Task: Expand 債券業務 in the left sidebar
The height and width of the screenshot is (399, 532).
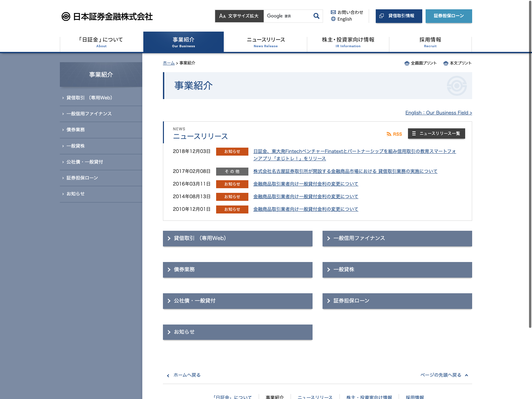Action: pyautogui.click(x=76, y=130)
